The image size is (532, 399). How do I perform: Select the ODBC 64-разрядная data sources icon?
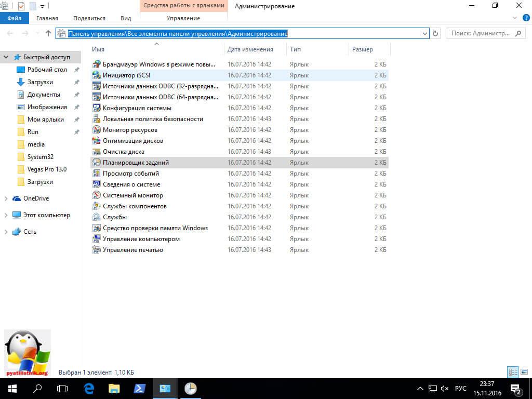[x=97, y=97]
